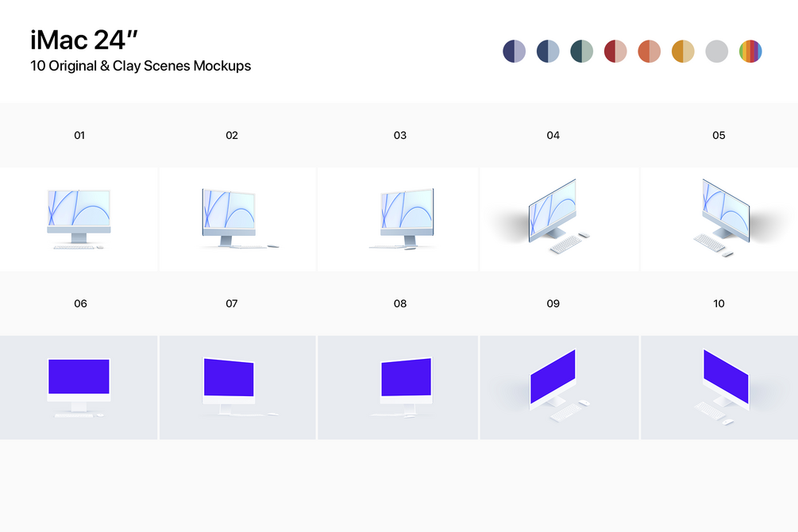Open mockup 03 iMac thumbnail
Image resolution: width=798 pixels, height=532 pixels.
(398, 219)
